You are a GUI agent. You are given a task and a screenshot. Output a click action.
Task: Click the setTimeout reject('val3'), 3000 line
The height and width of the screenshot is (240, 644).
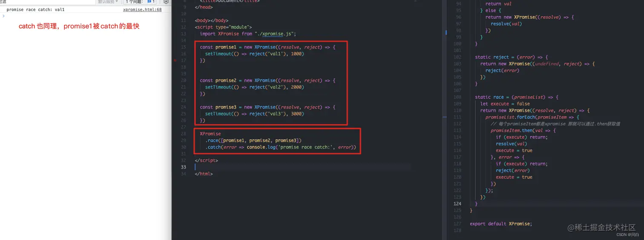coord(255,114)
